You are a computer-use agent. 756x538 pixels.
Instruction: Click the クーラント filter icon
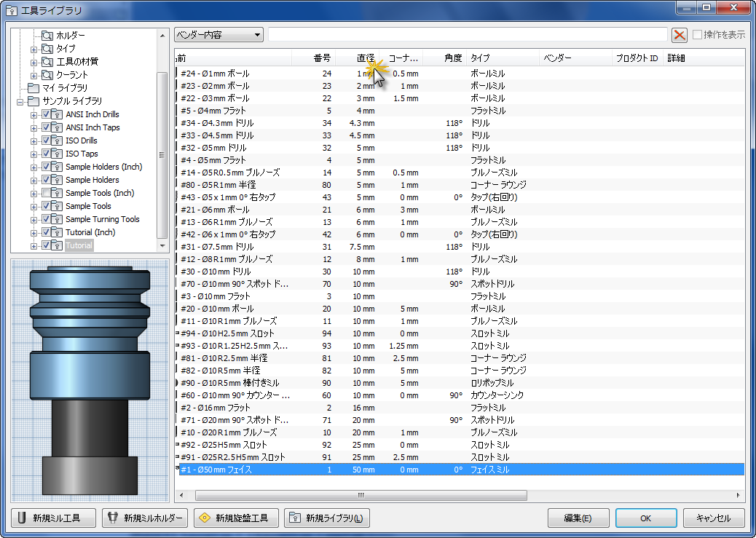(47, 75)
